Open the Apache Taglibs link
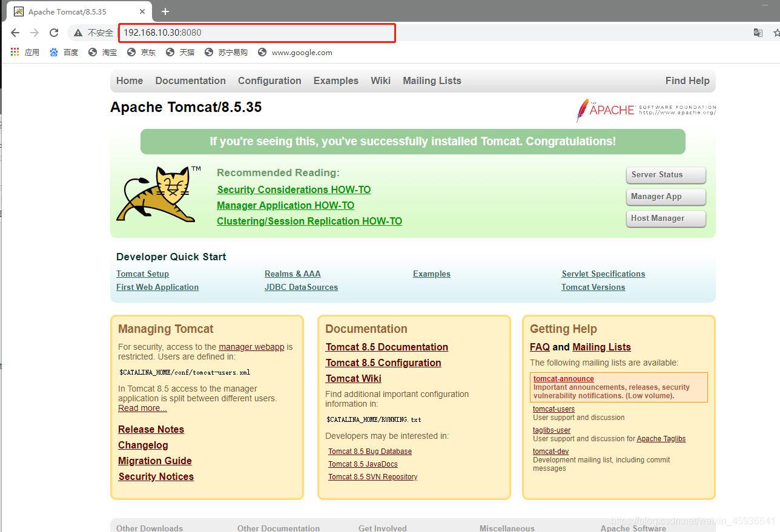The image size is (780, 532). [x=661, y=439]
